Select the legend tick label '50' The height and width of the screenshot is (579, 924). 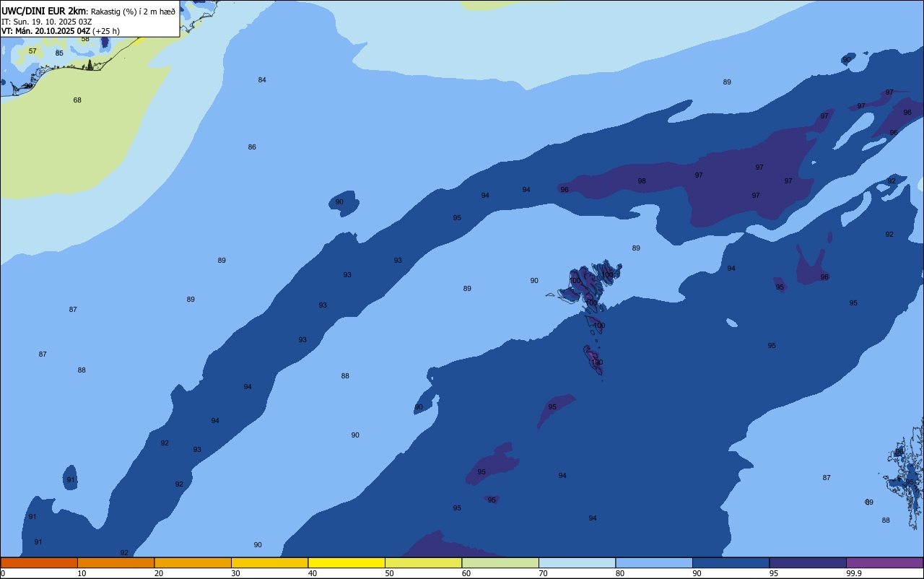pos(389,573)
